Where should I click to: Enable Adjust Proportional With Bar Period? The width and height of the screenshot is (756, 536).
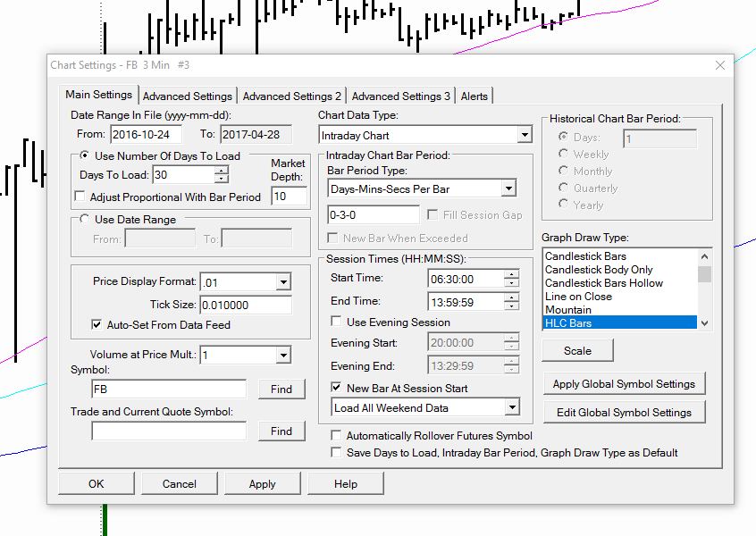point(80,197)
